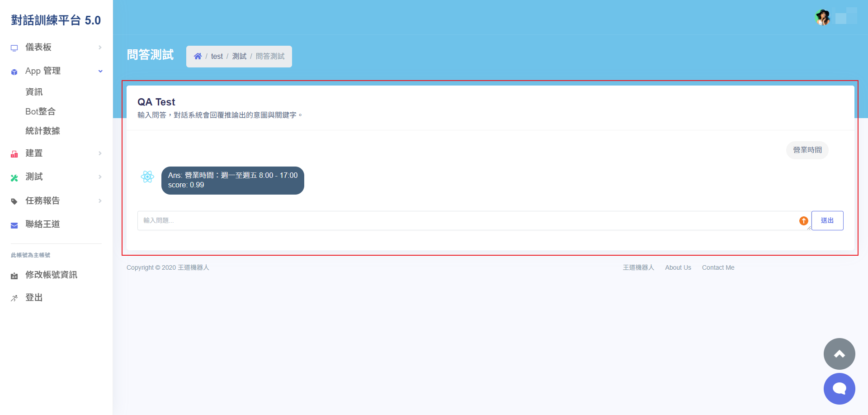868x415 pixels.
Task: Click the home icon in breadcrumb
Action: (198, 56)
